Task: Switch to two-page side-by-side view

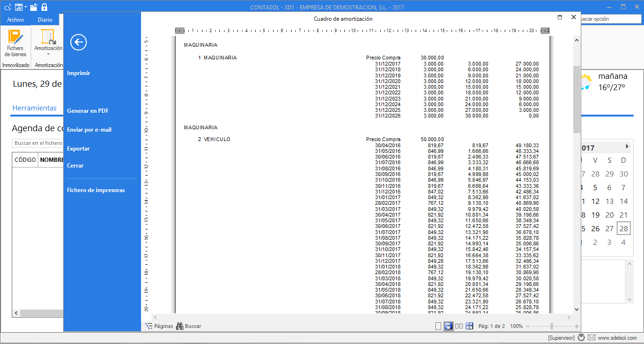Action: [x=459, y=326]
